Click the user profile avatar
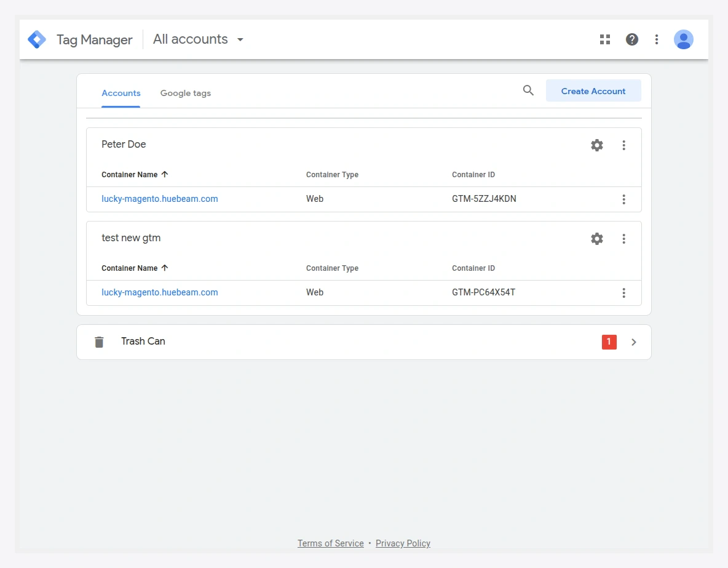The image size is (728, 568). [684, 39]
